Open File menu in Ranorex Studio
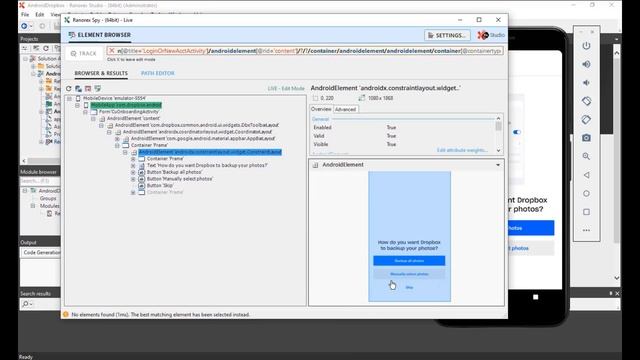The image size is (640, 360). [x=25, y=14]
